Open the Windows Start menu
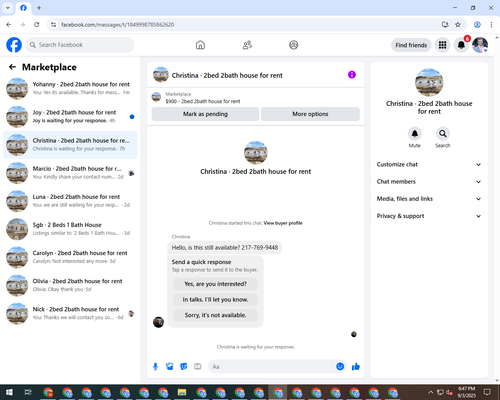Image resolution: width=500 pixels, height=400 pixels. (9, 392)
